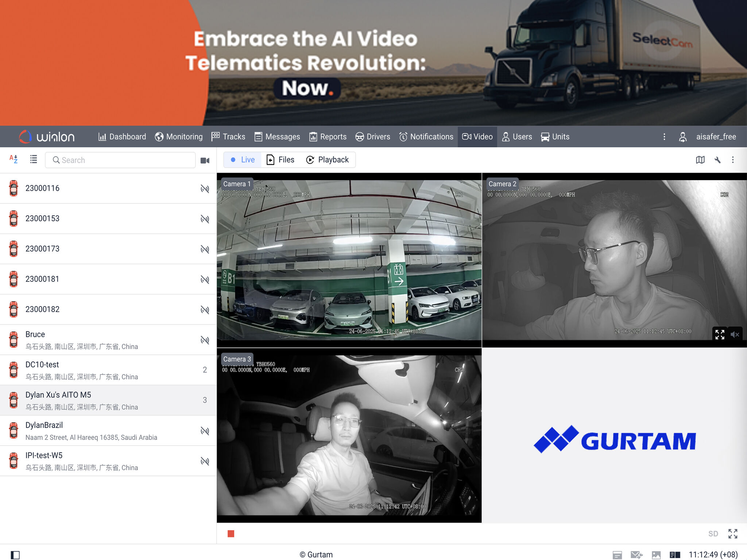Click the Files button
Screen dimensions: 747x560
point(280,159)
